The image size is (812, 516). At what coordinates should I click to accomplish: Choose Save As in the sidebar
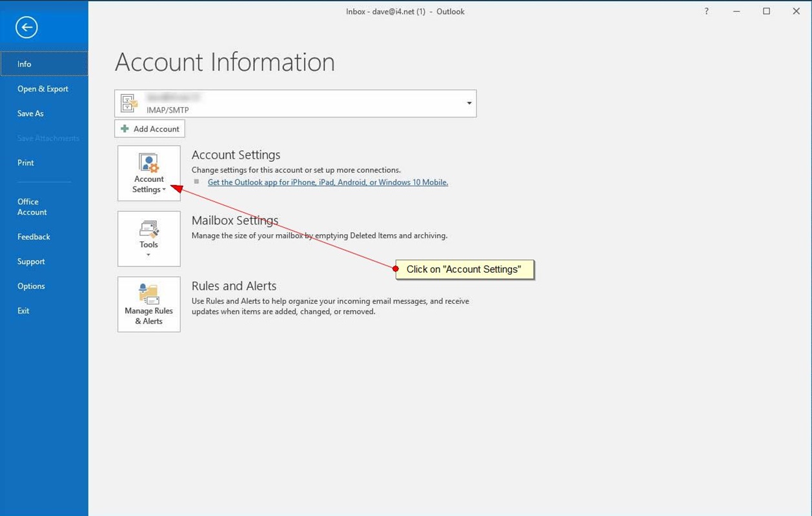(x=44, y=114)
